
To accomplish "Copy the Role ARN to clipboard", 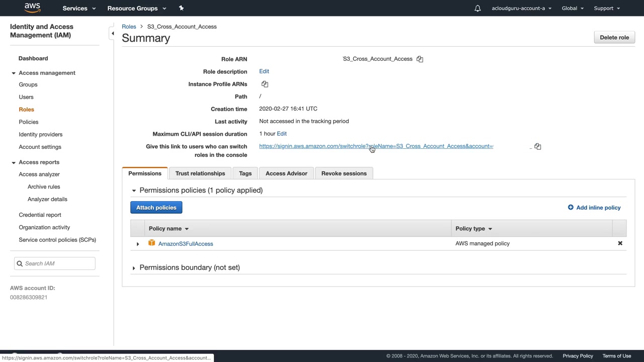I will (420, 59).
